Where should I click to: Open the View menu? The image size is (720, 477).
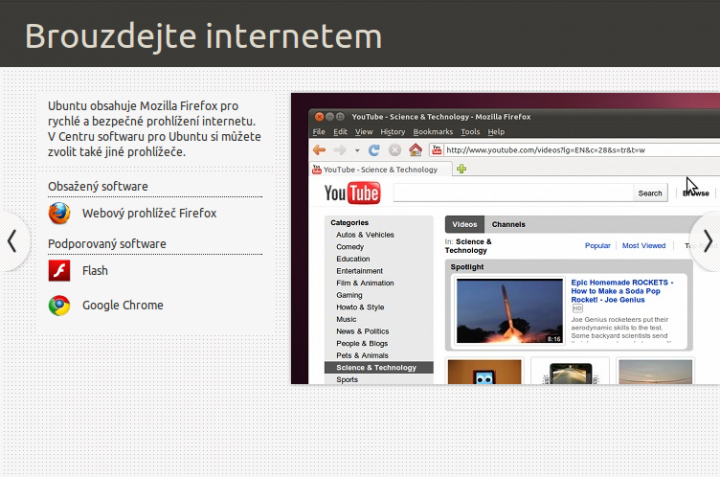pos(364,132)
